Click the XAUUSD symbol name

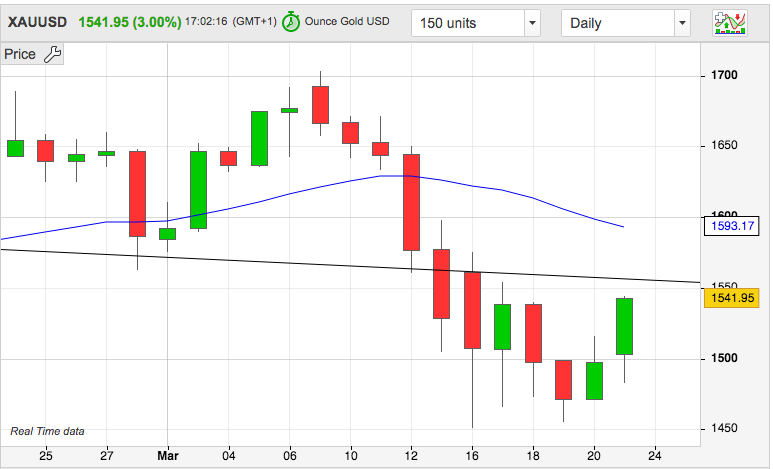[x=37, y=22]
